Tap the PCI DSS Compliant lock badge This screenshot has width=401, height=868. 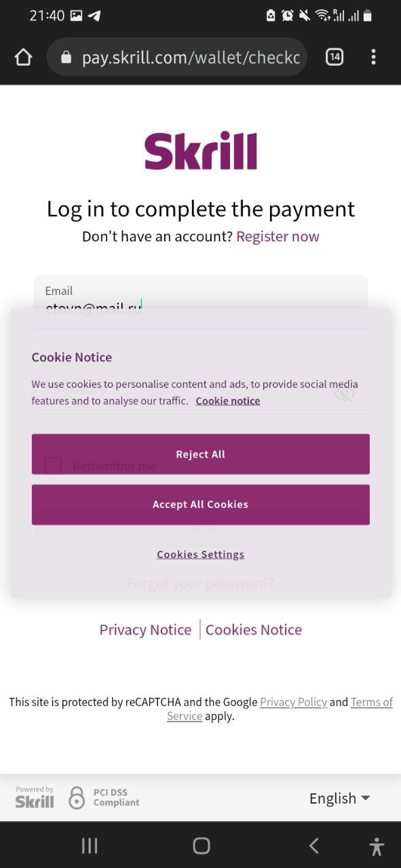coord(104,797)
